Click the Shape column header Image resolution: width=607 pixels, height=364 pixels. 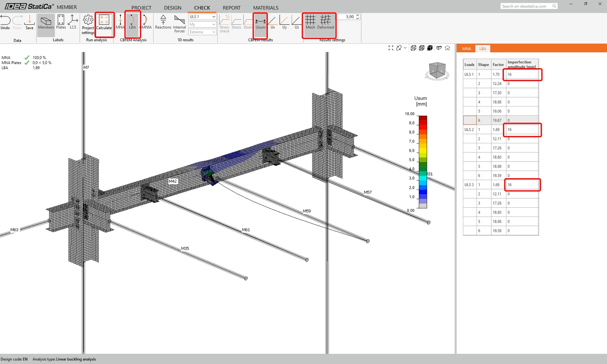(x=484, y=64)
